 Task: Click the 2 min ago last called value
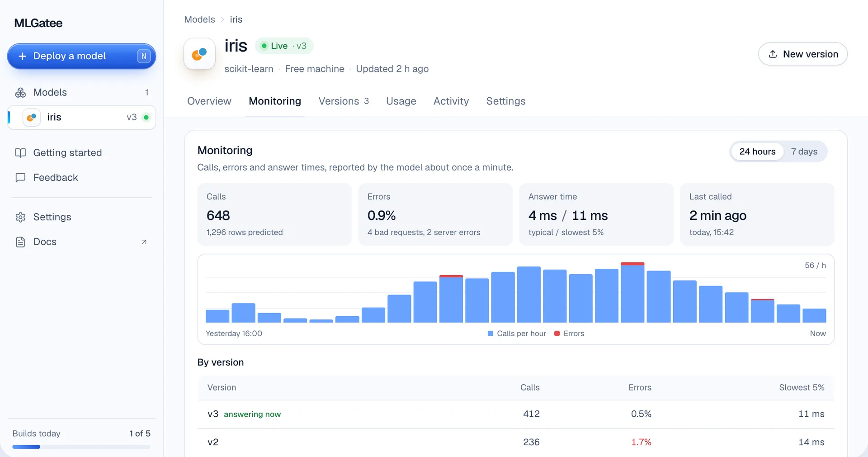point(718,215)
